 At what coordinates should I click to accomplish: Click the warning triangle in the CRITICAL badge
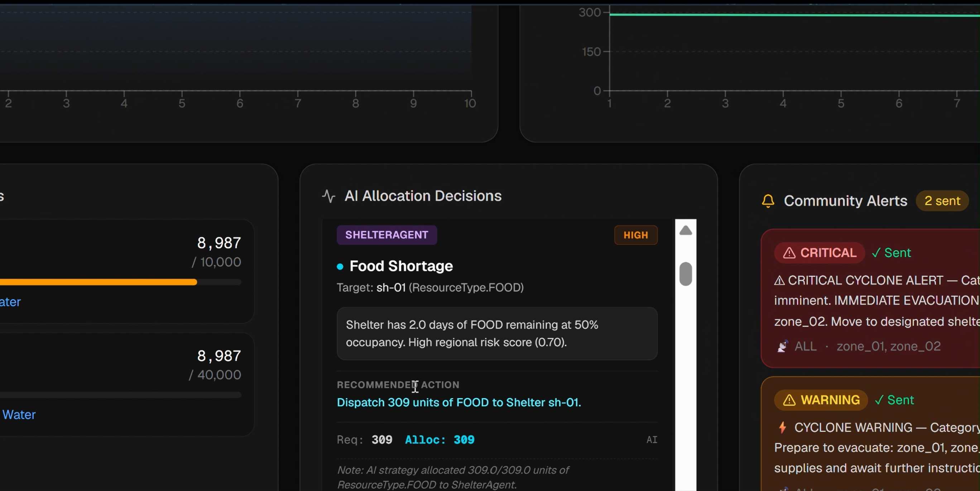(x=789, y=253)
